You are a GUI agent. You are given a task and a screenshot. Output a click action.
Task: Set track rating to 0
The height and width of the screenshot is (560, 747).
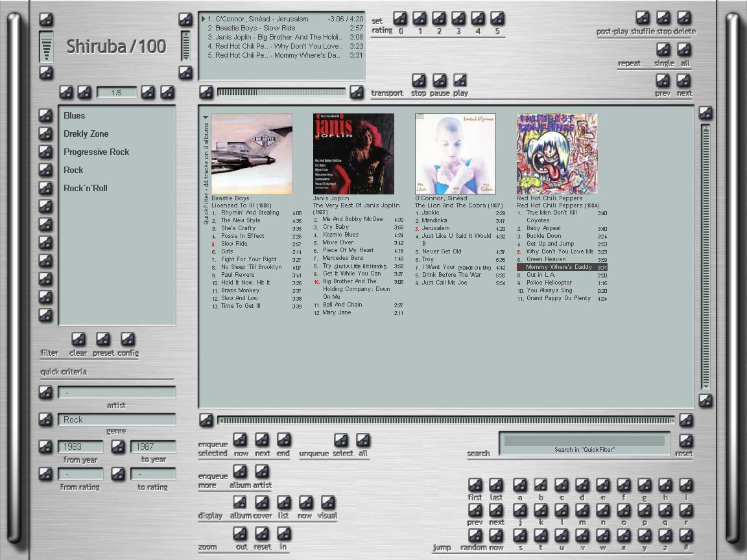tap(400, 19)
